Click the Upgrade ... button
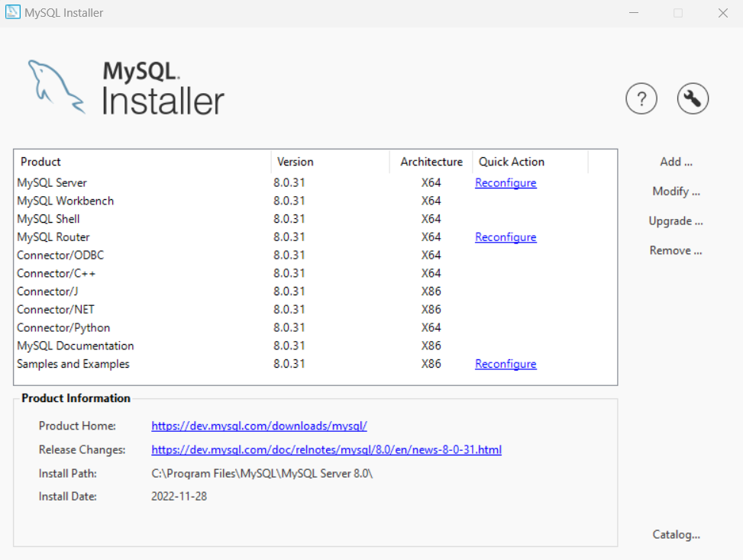Screen dimensions: 743x560 click(x=677, y=221)
